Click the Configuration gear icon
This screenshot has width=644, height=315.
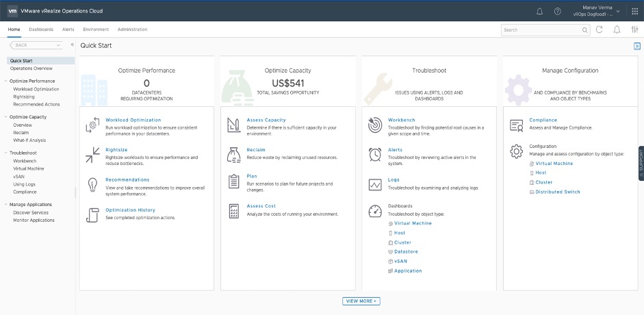pos(516,151)
